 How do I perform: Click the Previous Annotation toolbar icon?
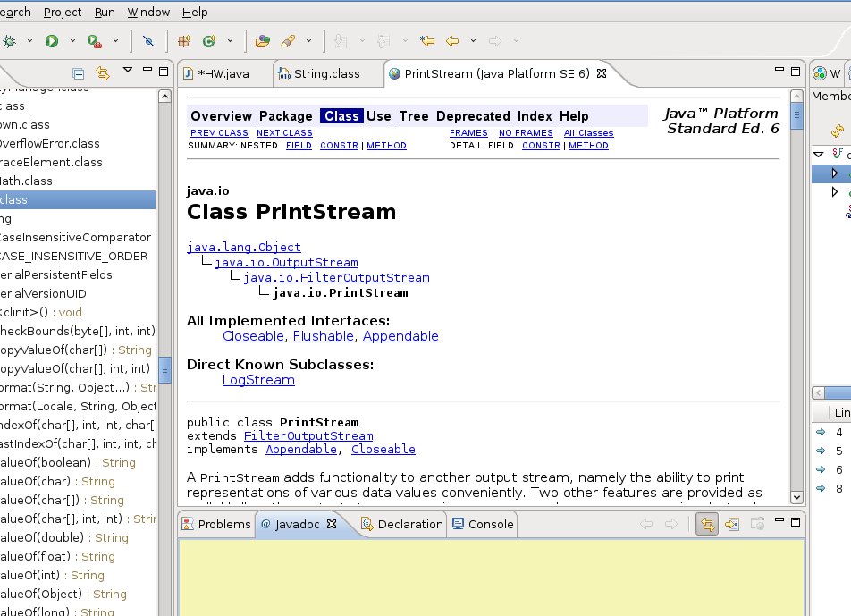(x=383, y=41)
